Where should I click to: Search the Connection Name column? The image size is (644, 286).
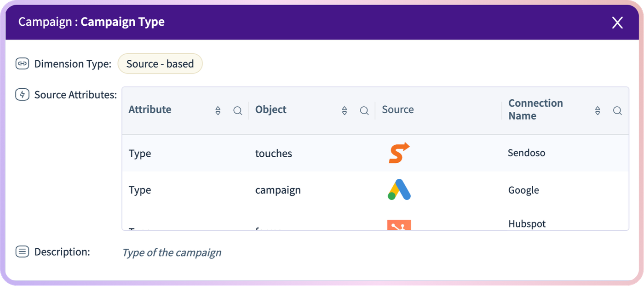[x=618, y=111]
